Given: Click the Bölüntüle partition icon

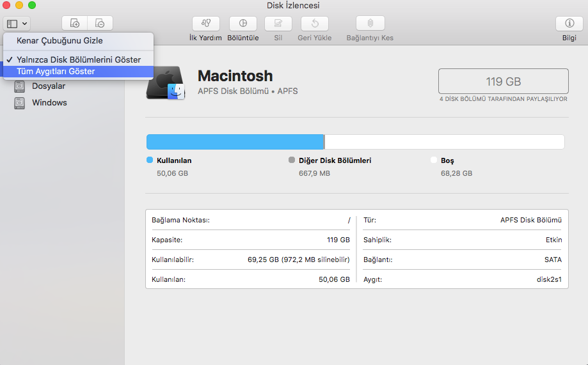Looking at the screenshot, I should pyautogui.click(x=242, y=24).
